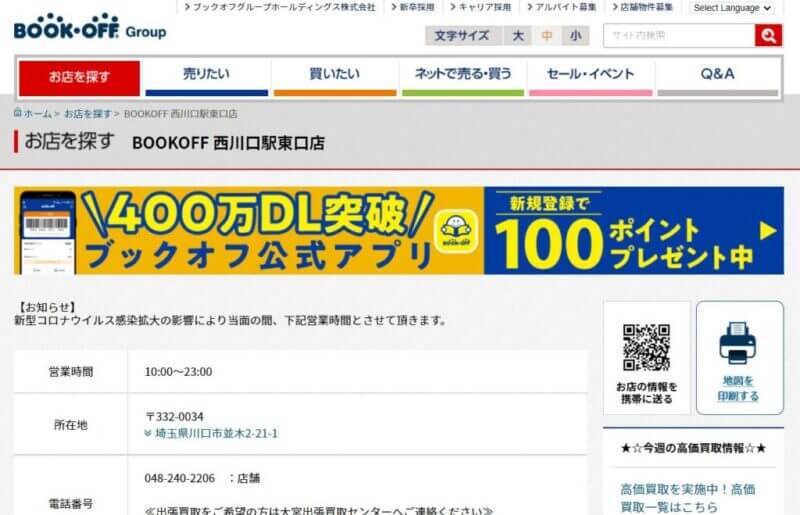Image resolution: width=800 pixels, height=515 pixels.
Task: Set text size to 中 (medium)
Action: point(547,36)
